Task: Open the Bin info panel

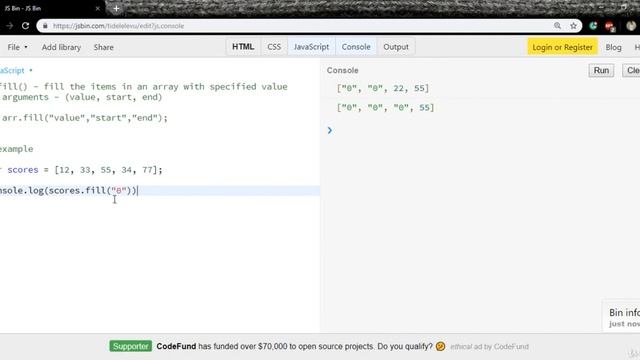Action: coord(622,316)
